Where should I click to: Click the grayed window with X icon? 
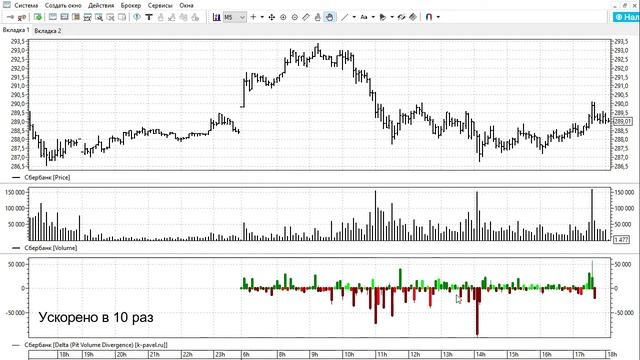pos(110,17)
